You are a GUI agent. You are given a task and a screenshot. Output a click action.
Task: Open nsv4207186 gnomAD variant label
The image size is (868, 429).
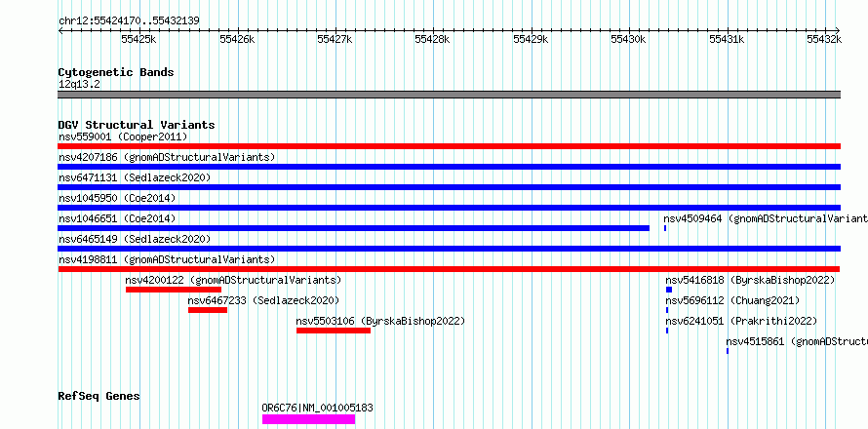(167, 157)
